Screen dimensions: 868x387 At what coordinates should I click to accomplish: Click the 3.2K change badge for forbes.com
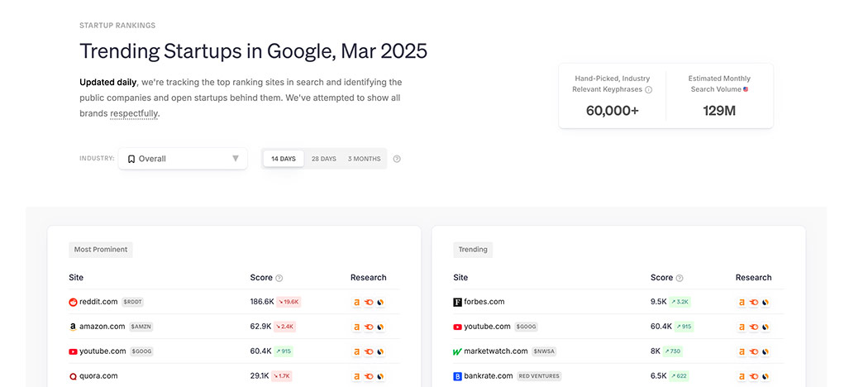coord(680,303)
